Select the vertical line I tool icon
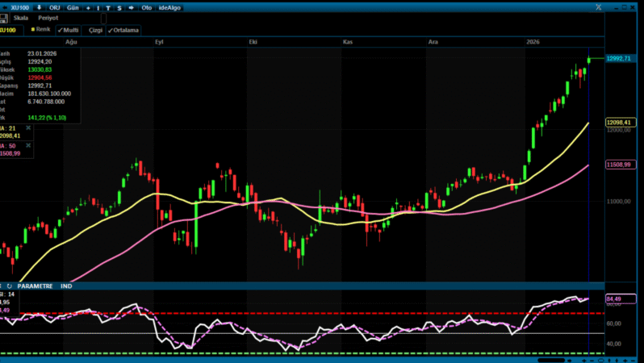 point(98,7)
